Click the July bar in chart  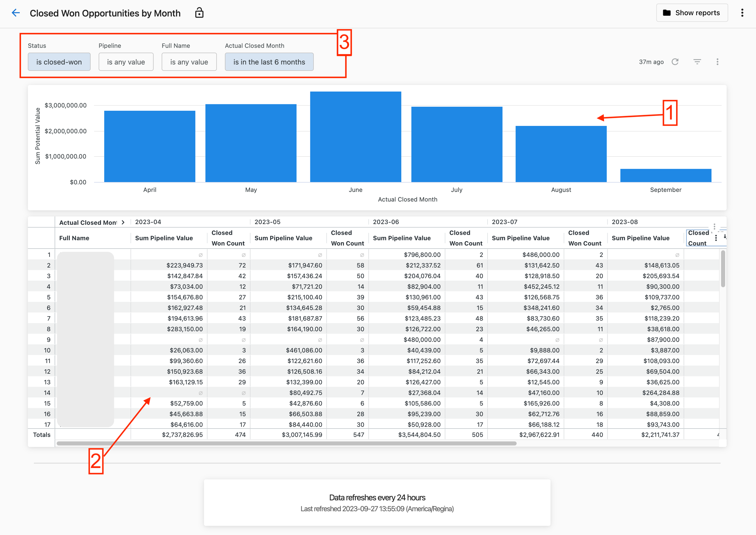[x=457, y=144]
